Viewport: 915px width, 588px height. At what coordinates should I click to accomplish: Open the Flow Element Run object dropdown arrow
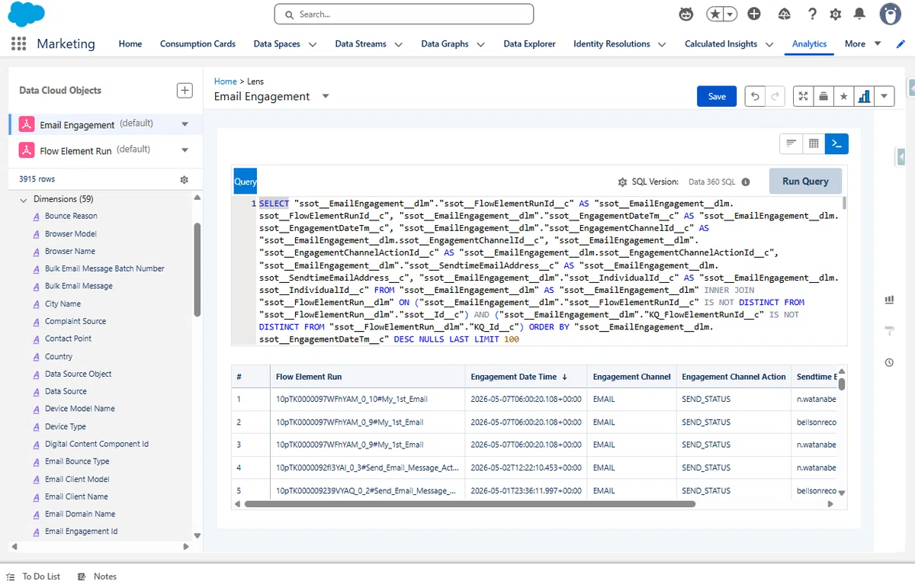pos(185,150)
